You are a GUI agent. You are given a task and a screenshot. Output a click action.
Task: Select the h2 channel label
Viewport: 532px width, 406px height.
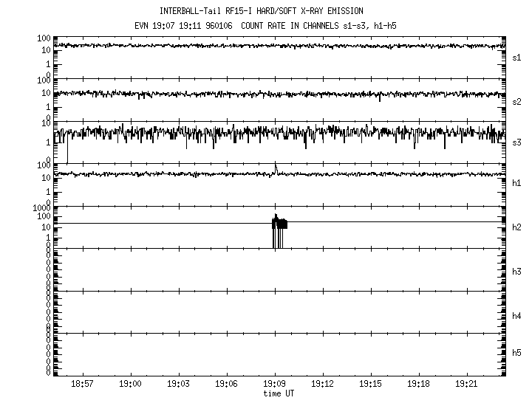517,227
